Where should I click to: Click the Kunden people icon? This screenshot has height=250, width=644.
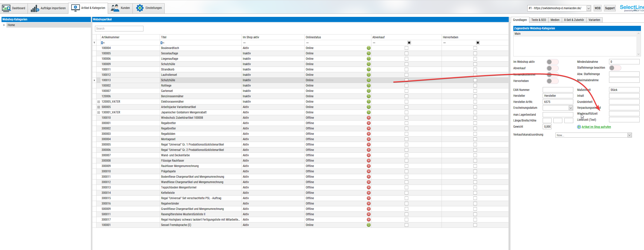(x=115, y=8)
